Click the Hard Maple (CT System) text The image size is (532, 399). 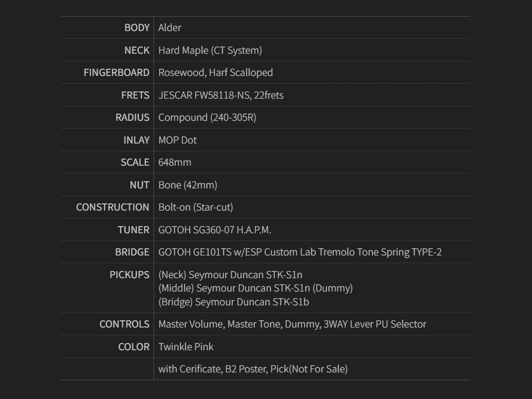point(210,50)
